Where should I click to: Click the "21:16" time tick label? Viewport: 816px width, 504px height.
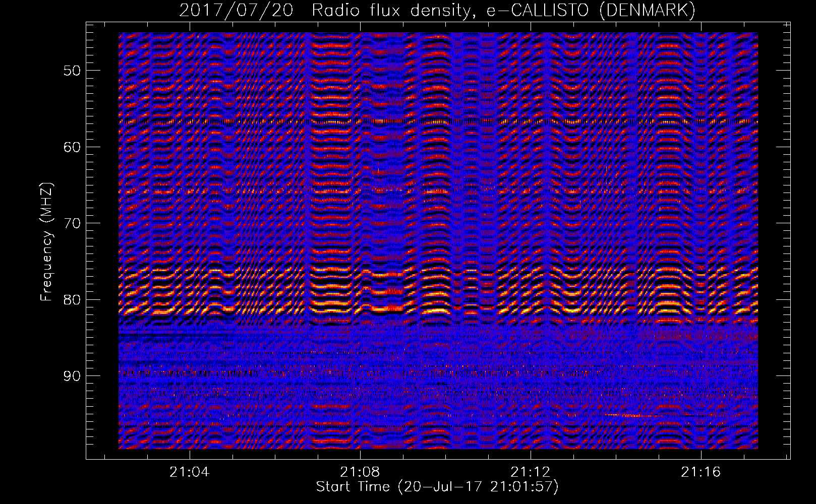[701, 472]
